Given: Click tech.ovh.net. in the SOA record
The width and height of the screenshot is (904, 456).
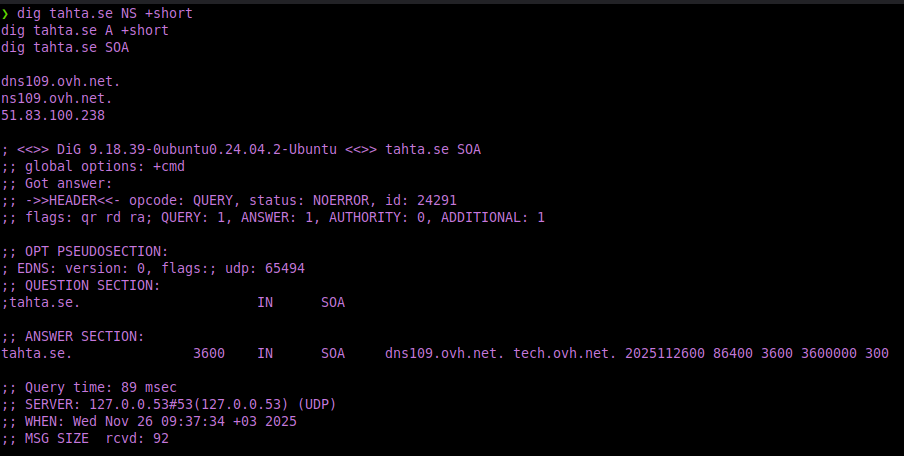Looking at the screenshot, I should (x=565, y=353).
